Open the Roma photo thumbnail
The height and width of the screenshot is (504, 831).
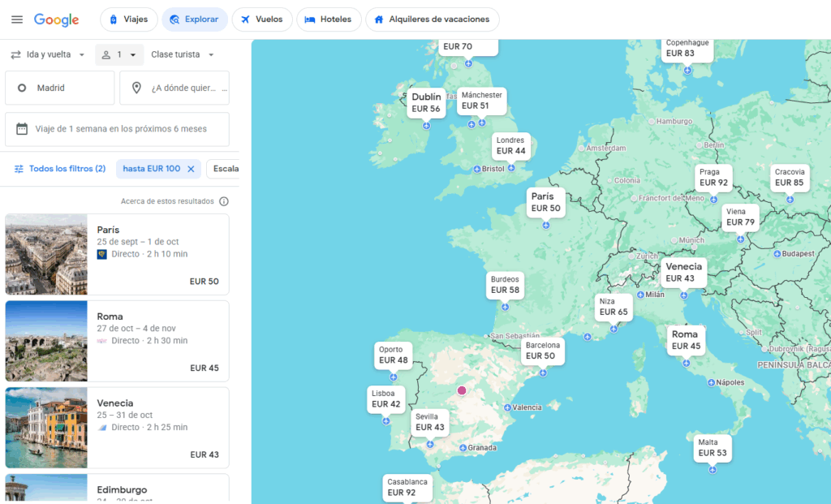46,342
